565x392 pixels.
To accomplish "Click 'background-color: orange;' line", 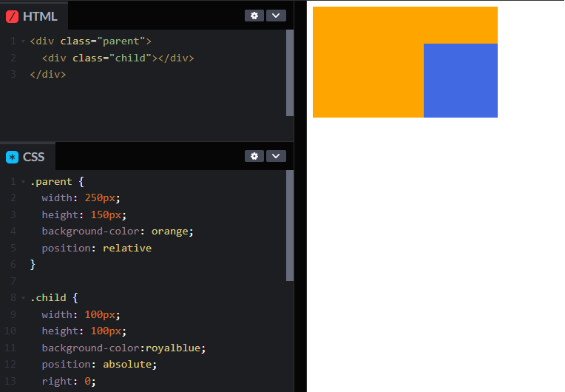I will click(118, 232).
